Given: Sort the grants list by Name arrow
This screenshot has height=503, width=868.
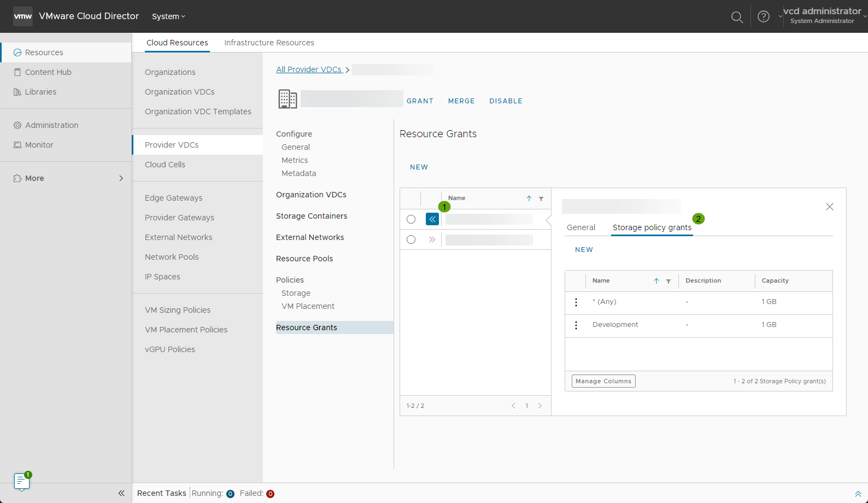Looking at the screenshot, I should pyautogui.click(x=529, y=198).
